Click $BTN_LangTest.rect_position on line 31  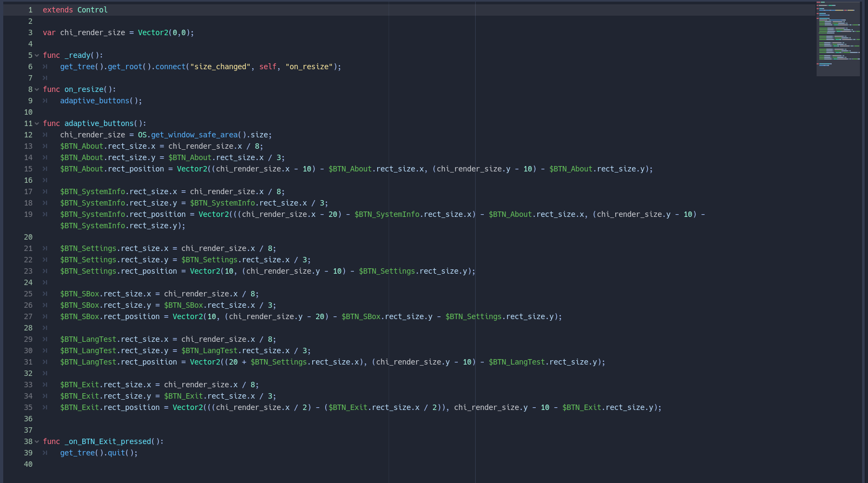click(x=118, y=362)
